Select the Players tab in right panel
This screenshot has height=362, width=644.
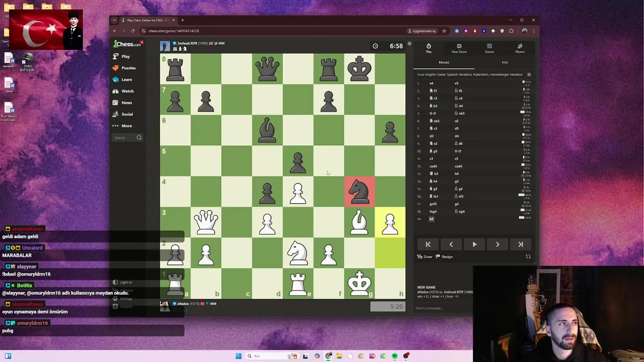tap(520, 48)
